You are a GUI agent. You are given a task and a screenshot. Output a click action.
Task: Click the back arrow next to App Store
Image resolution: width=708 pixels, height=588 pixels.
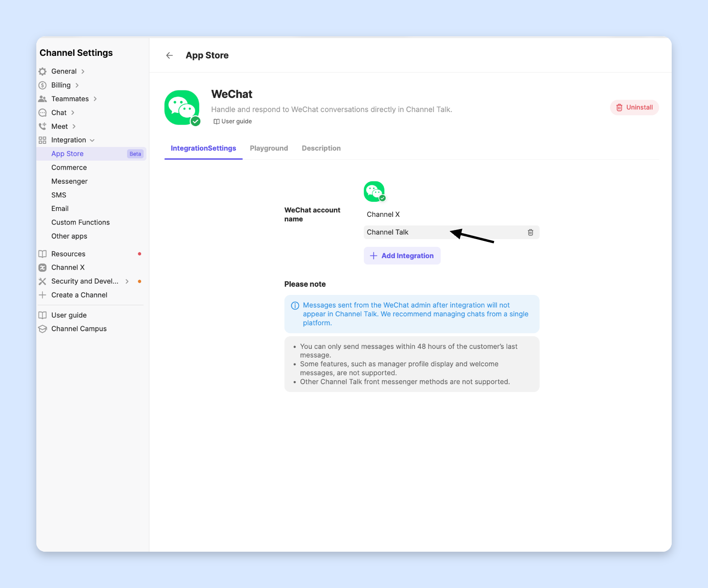[x=169, y=55]
